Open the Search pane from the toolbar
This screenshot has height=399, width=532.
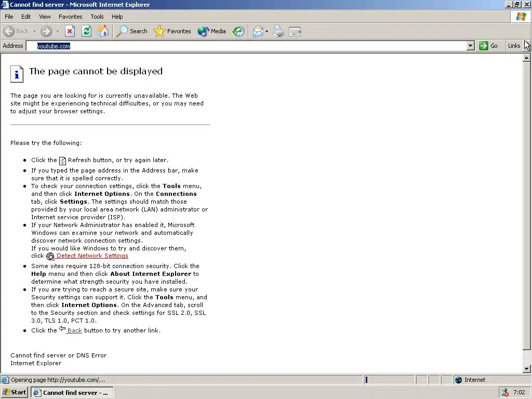(131, 31)
